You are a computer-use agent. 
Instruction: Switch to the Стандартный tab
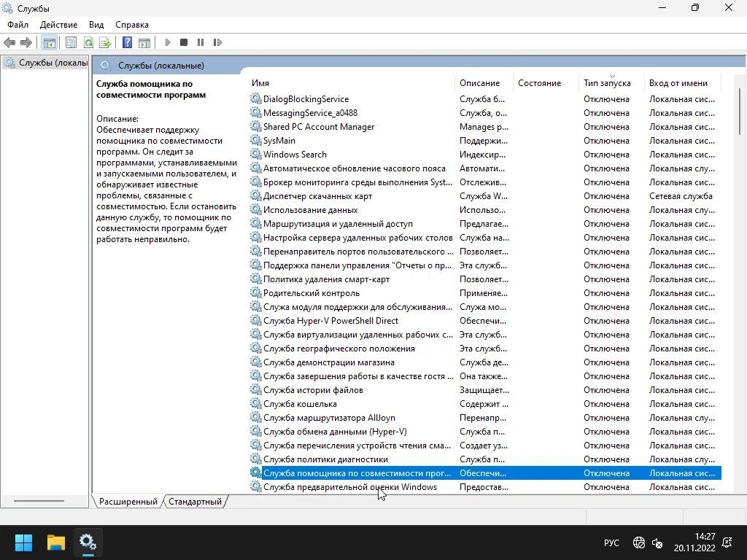[195, 502]
